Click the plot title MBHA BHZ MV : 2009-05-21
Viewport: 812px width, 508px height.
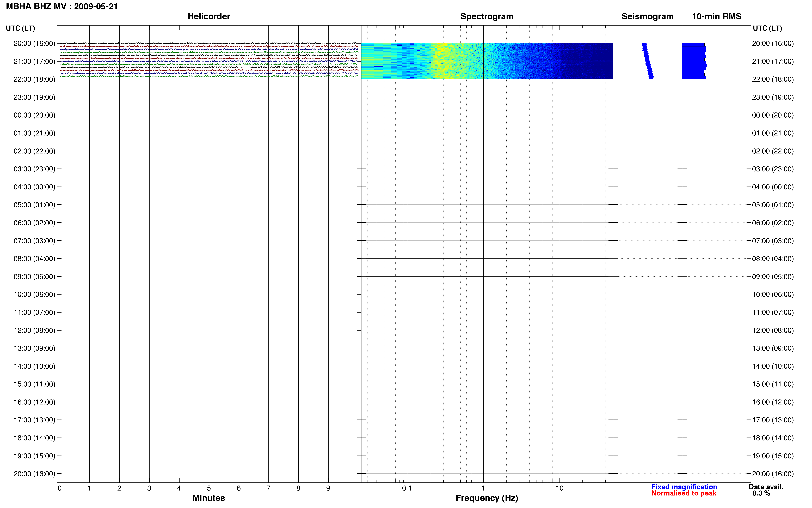tap(62, 6)
